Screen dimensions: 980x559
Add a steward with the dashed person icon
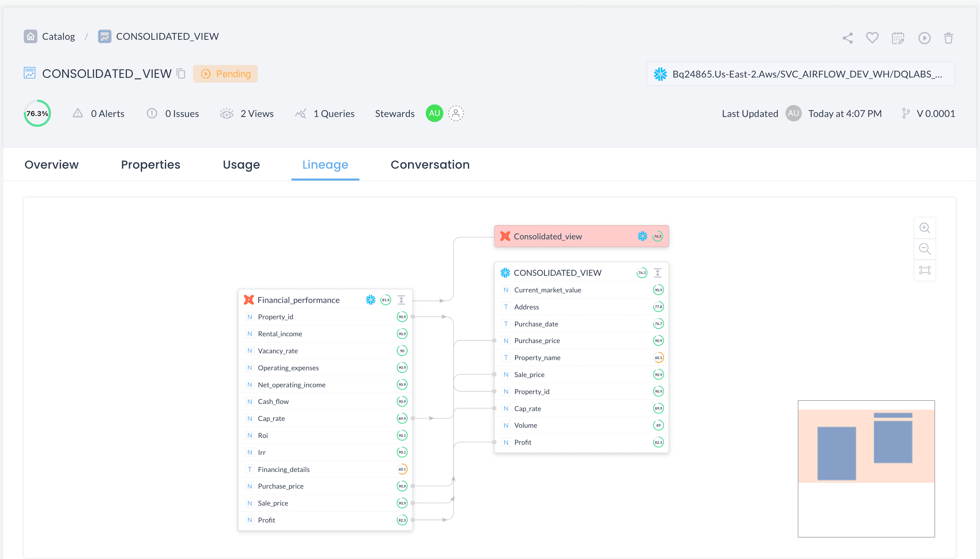point(456,113)
